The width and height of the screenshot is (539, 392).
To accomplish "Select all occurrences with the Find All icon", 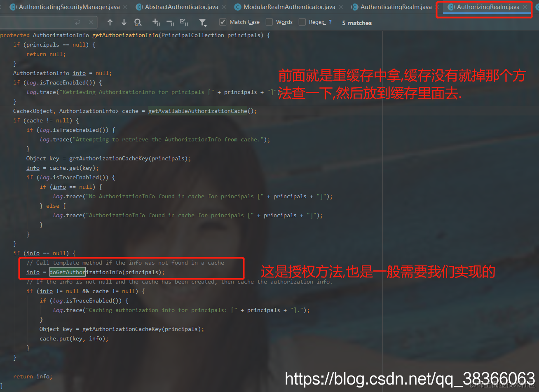I will 138,22.
